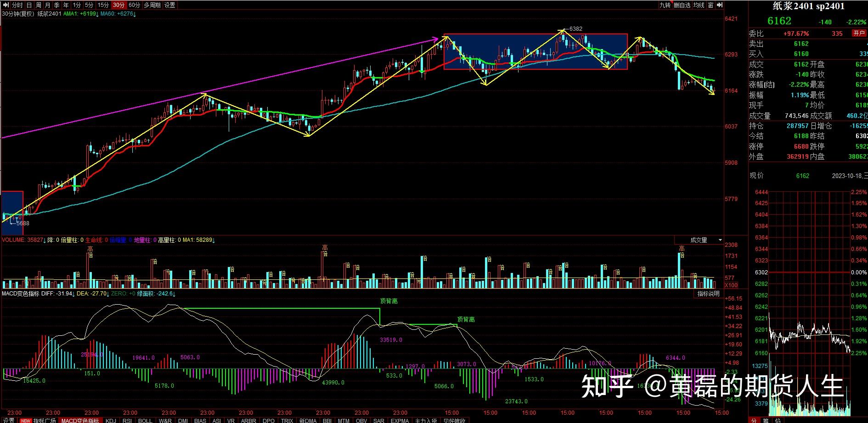Switch to the BBI indicator
This screenshot has height=423, width=868.
click(x=327, y=420)
